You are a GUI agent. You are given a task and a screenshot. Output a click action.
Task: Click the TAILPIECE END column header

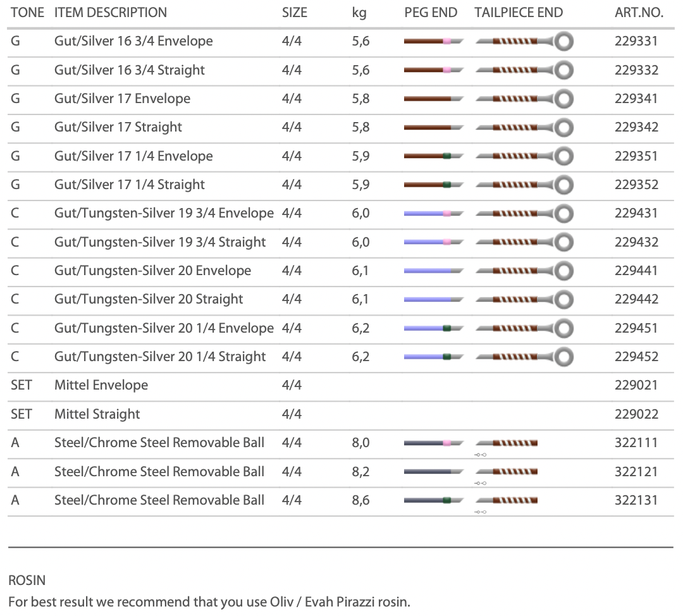(519, 13)
